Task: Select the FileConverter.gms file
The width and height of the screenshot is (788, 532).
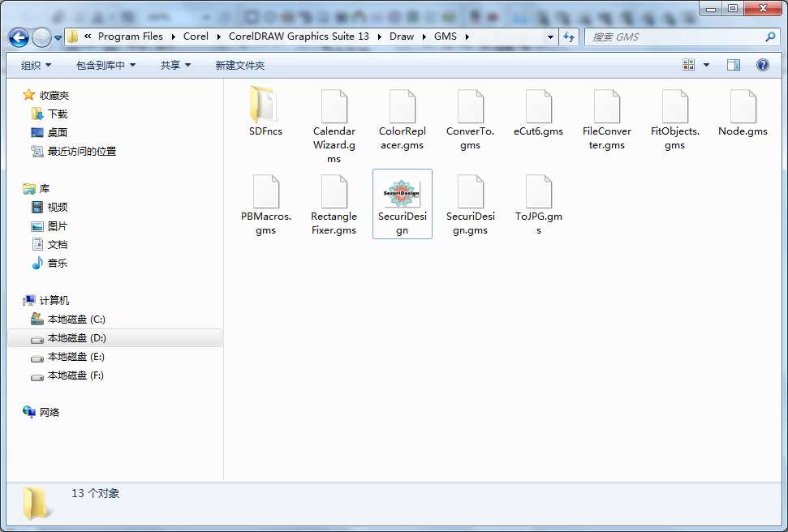Action: click(x=606, y=119)
